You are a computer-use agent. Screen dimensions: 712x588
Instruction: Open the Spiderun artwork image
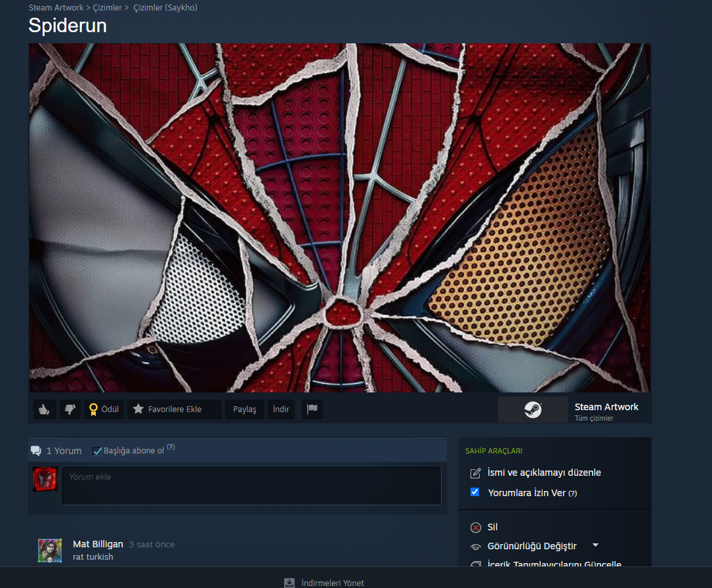[x=340, y=218]
